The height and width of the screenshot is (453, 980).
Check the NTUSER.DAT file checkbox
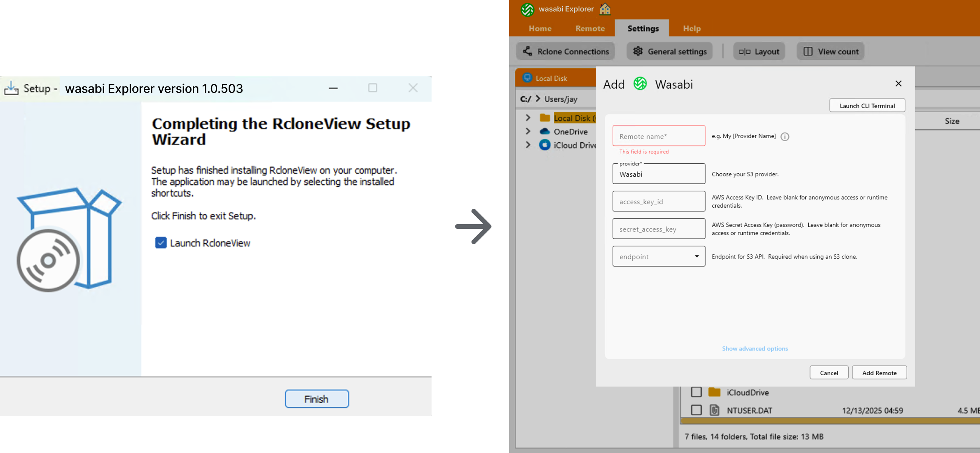(x=696, y=410)
